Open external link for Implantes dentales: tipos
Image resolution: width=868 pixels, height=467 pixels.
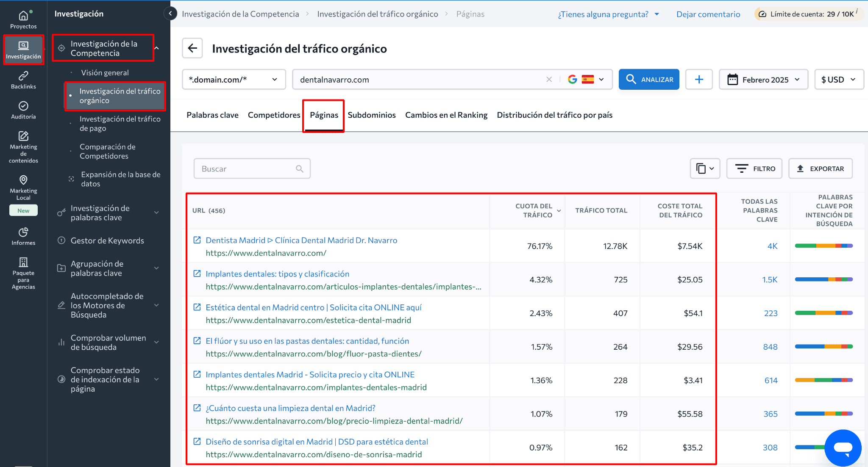[197, 274]
